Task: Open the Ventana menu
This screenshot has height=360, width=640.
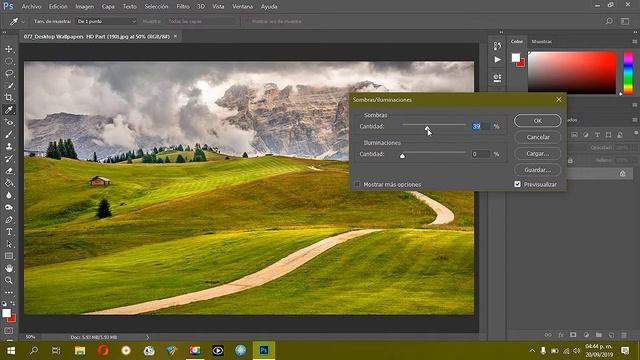Action: click(242, 7)
